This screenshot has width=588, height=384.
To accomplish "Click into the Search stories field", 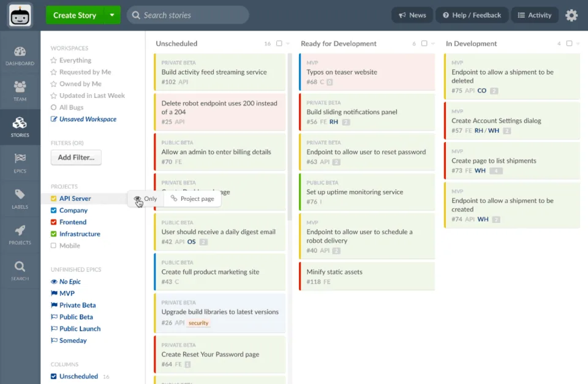I will pyautogui.click(x=188, y=15).
